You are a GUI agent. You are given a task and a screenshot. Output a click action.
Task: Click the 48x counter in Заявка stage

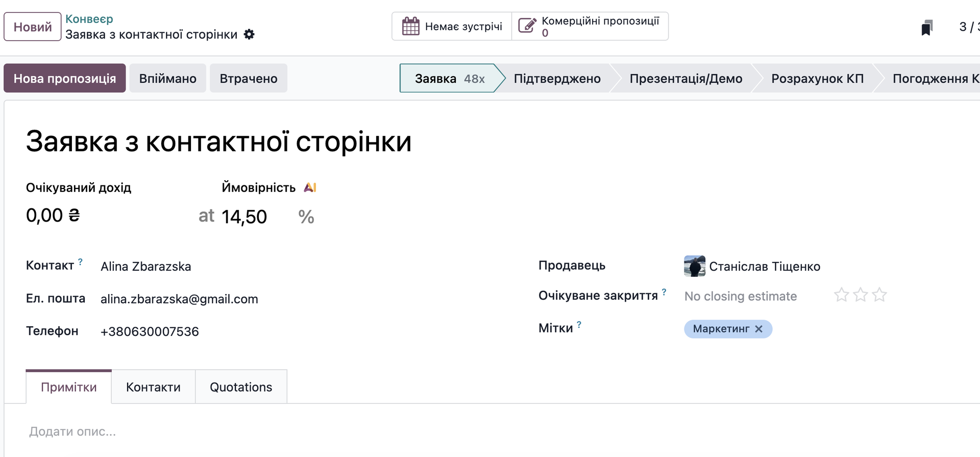[474, 79]
